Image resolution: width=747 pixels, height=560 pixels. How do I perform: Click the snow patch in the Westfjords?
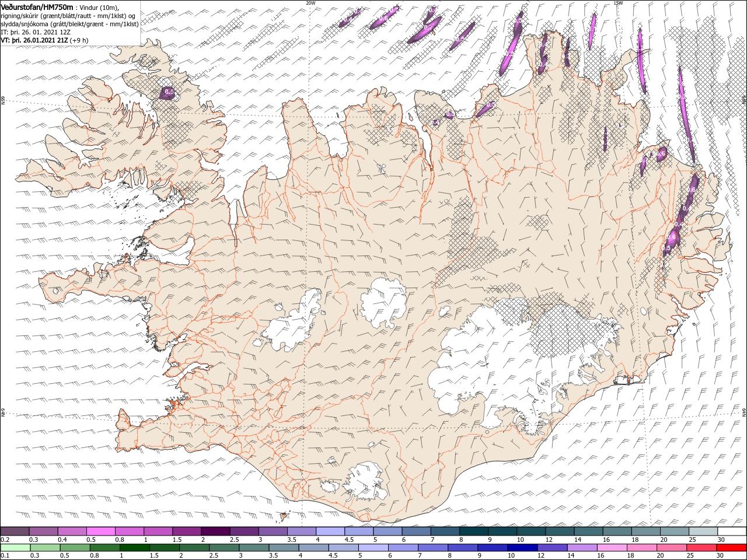click(167, 92)
